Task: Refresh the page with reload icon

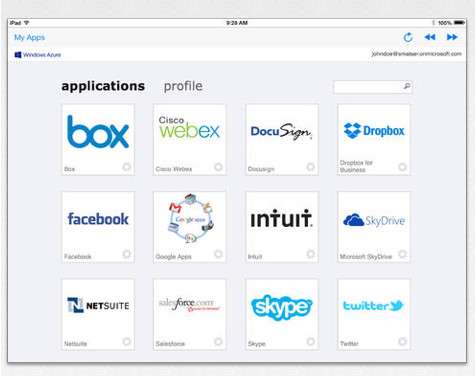Action: coord(408,37)
